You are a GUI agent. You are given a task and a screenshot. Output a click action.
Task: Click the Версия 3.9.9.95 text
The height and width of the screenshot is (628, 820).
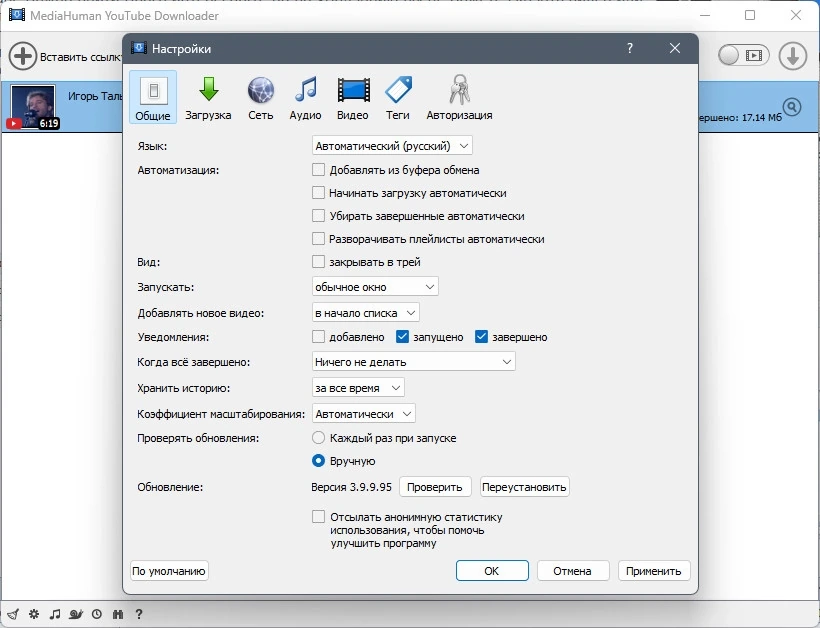coord(351,487)
